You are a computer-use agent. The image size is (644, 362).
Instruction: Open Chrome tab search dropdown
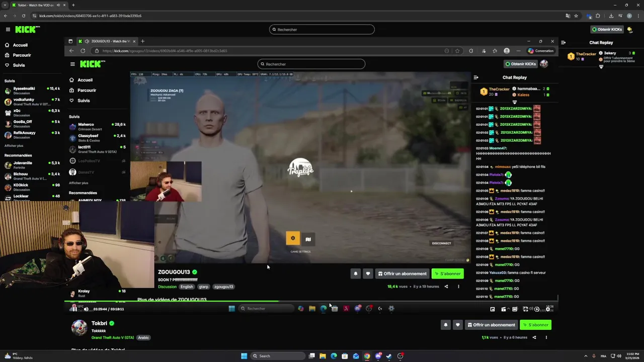(6, 5)
